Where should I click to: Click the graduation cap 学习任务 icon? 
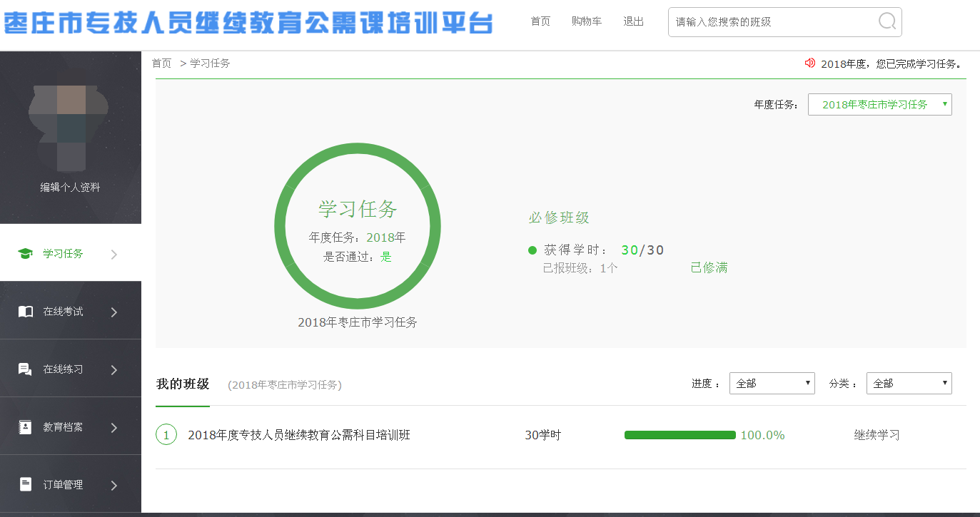pyautogui.click(x=26, y=254)
